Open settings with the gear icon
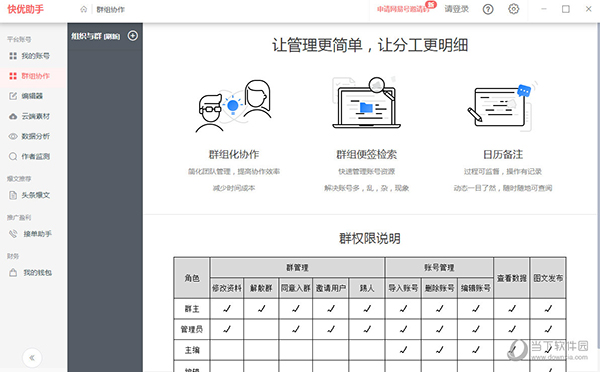 click(514, 9)
